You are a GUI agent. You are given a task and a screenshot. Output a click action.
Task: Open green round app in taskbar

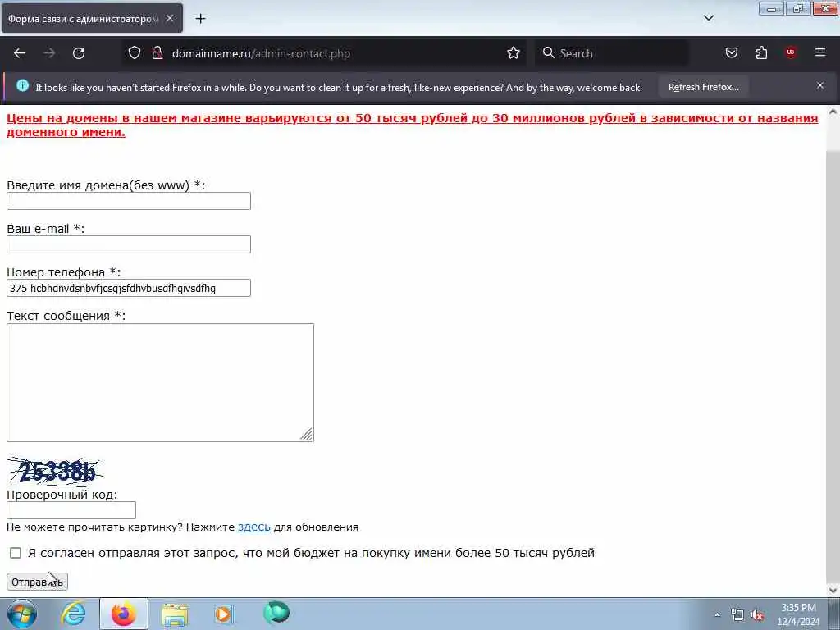click(x=276, y=613)
